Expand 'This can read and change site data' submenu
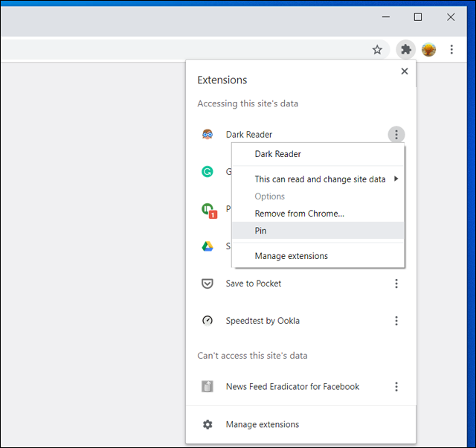Image resolution: width=476 pixels, height=448 pixels. coord(318,179)
